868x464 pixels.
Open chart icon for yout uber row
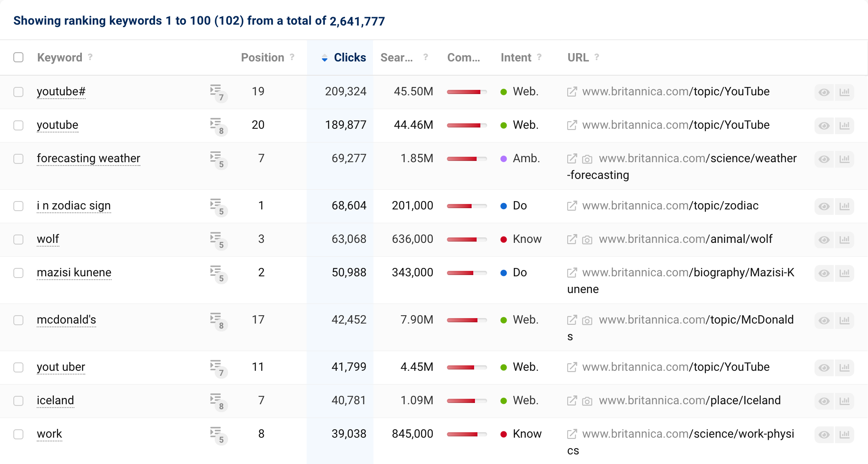pos(844,367)
